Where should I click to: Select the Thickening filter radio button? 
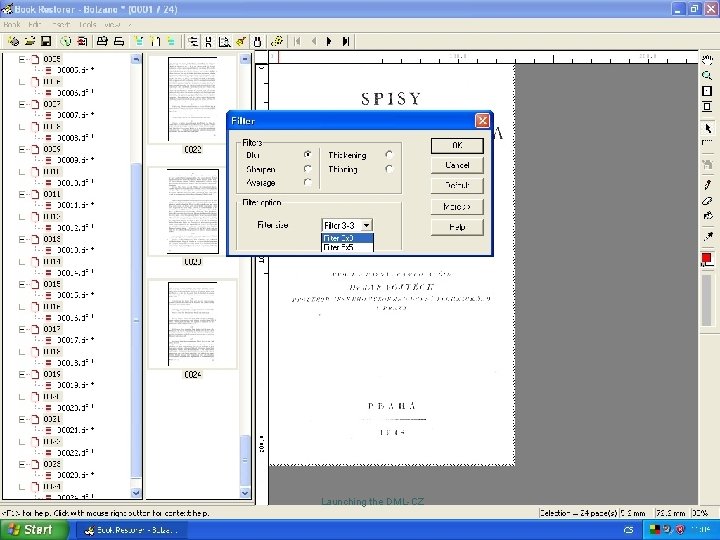tap(389, 155)
